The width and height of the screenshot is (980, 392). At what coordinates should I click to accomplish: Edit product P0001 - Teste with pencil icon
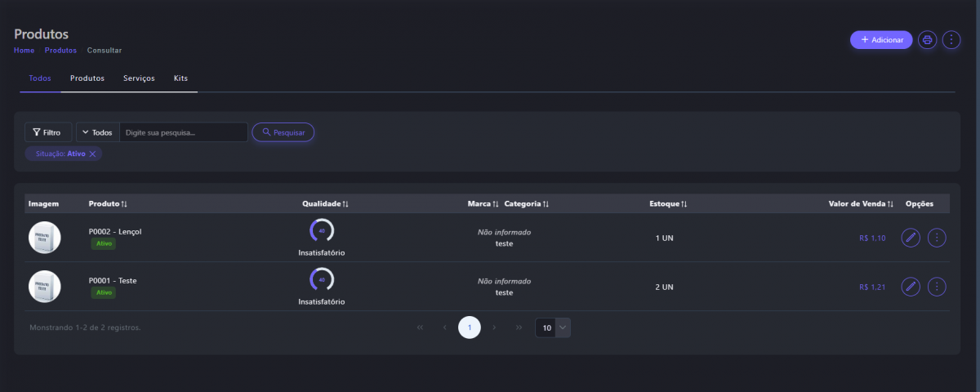[x=911, y=287]
